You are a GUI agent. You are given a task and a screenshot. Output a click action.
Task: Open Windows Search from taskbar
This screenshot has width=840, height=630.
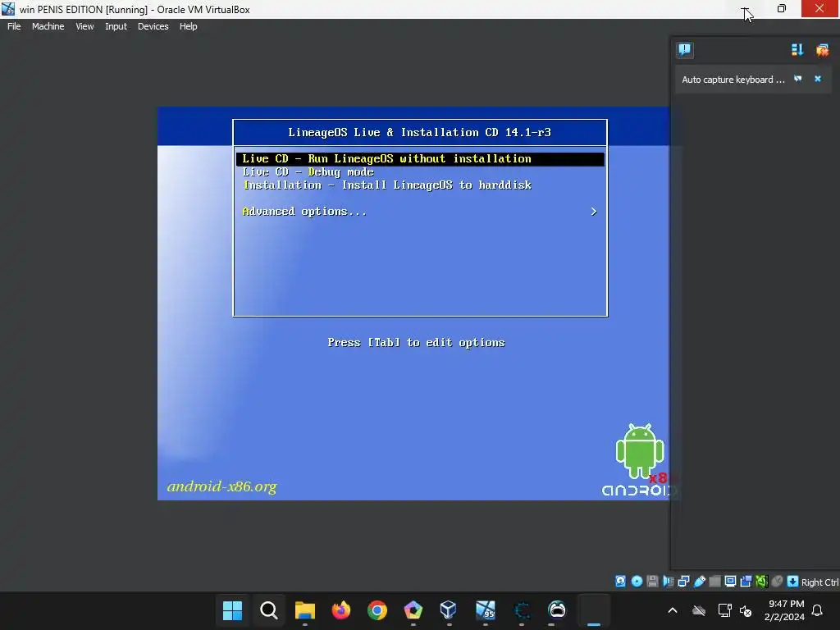tap(269, 610)
